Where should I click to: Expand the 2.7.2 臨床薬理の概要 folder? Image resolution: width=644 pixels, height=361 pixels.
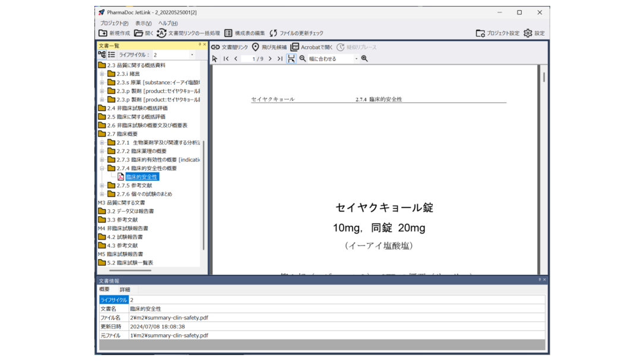click(x=102, y=151)
